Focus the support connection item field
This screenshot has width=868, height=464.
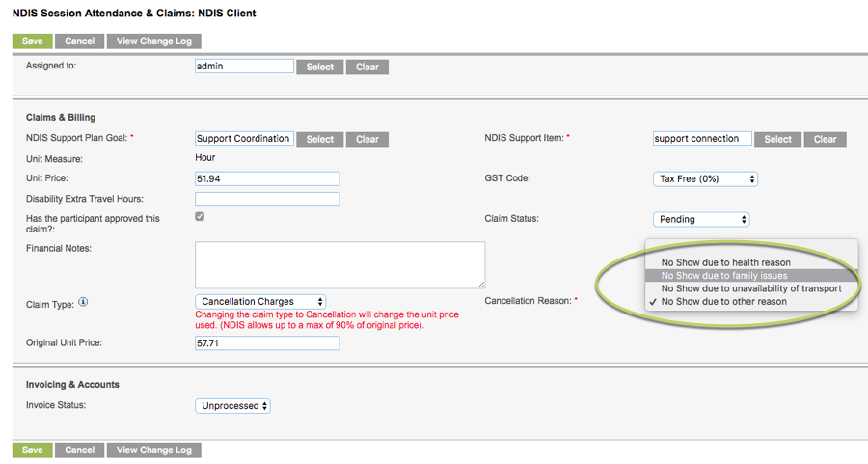(702, 138)
